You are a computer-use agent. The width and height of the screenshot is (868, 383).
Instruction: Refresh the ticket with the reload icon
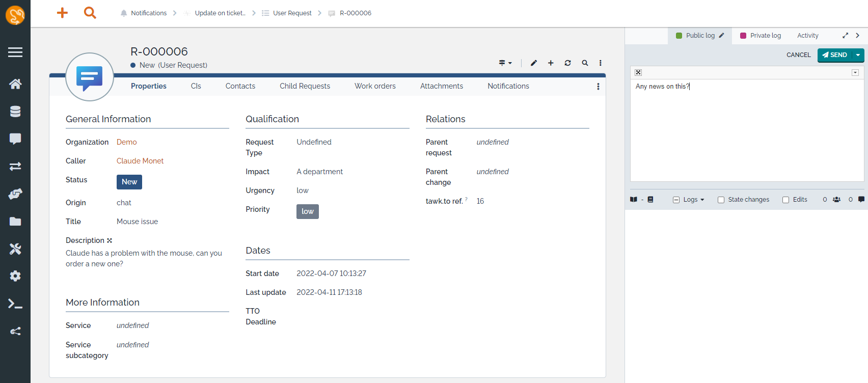coord(567,63)
